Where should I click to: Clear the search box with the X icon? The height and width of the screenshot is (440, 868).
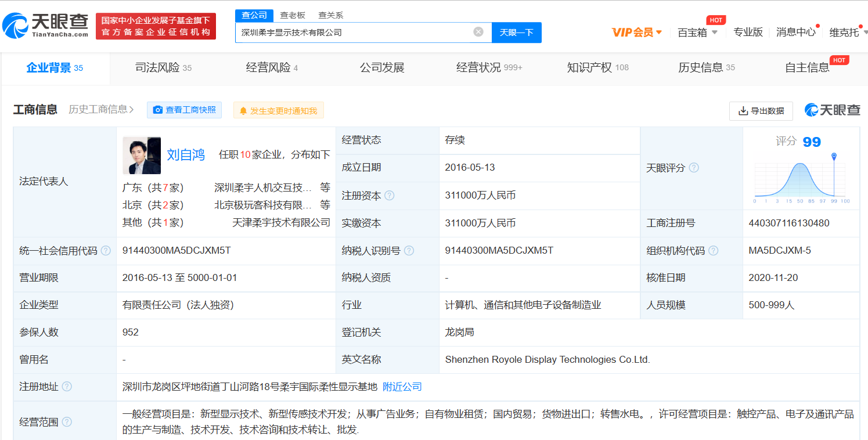[478, 32]
